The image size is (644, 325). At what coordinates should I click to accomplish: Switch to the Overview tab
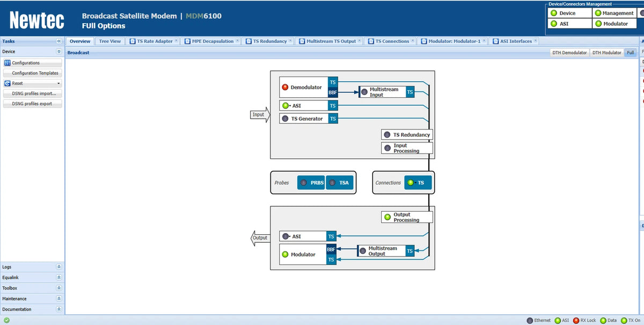click(80, 41)
